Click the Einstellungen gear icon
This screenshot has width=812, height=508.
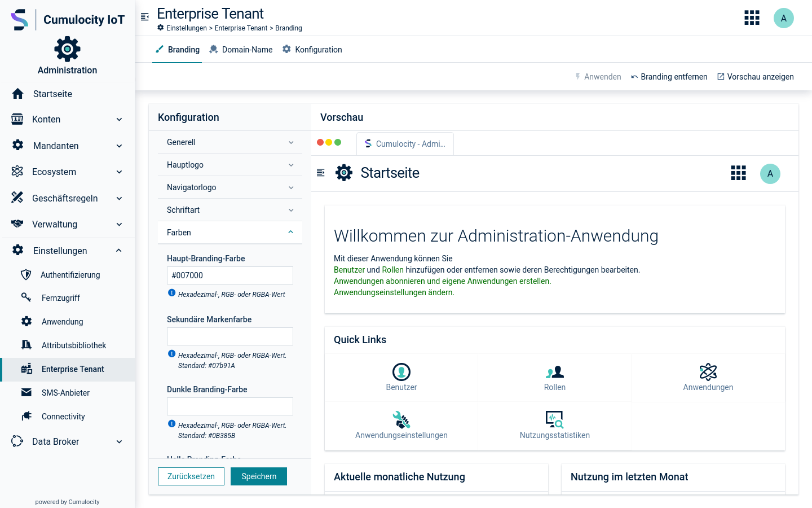coord(18,250)
